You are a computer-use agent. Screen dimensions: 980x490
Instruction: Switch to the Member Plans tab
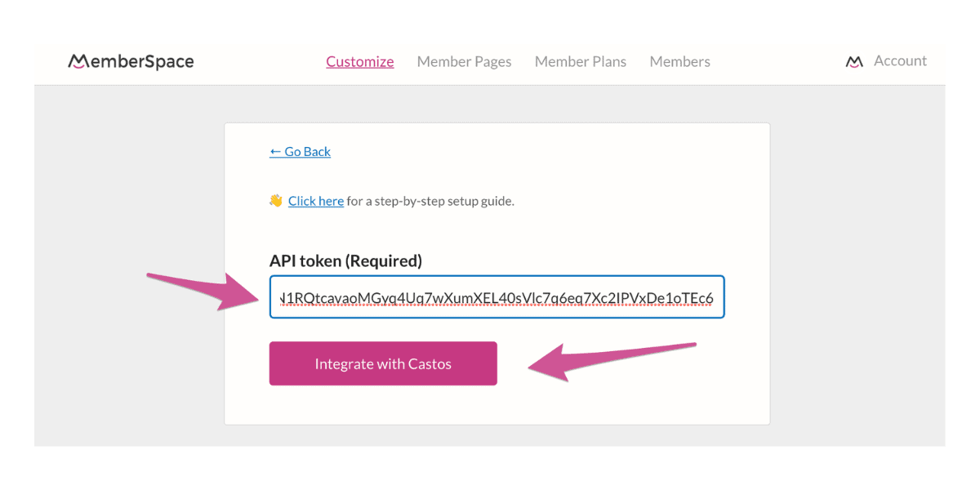click(581, 61)
